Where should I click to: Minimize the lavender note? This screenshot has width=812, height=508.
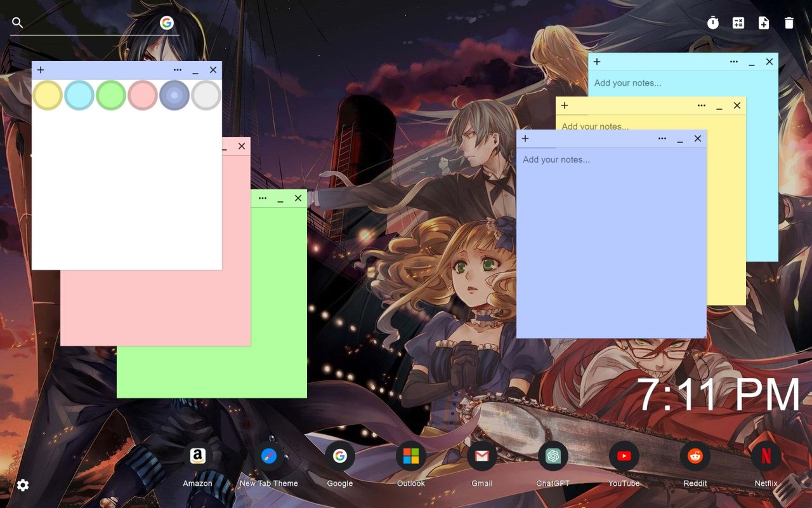coord(680,140)
